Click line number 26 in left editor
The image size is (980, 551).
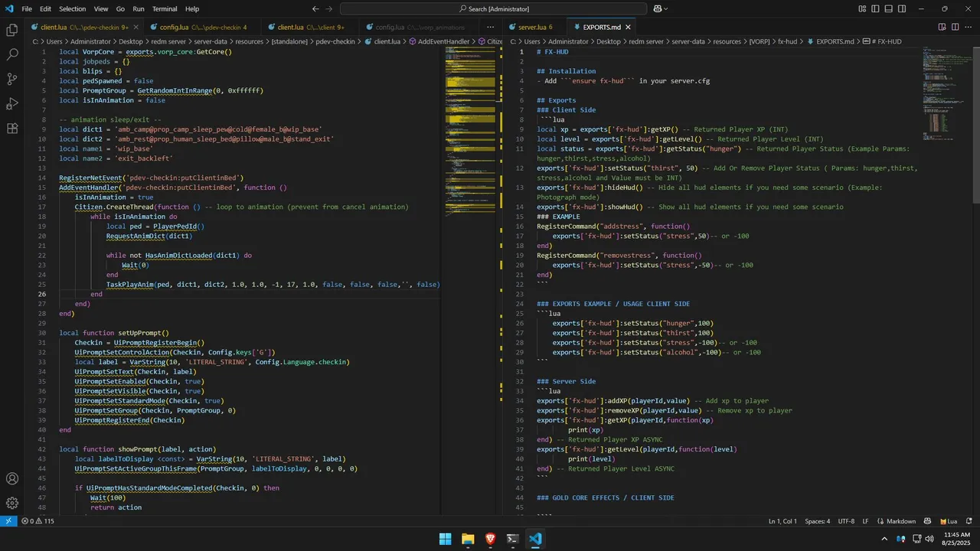click(x=41, y=294)
